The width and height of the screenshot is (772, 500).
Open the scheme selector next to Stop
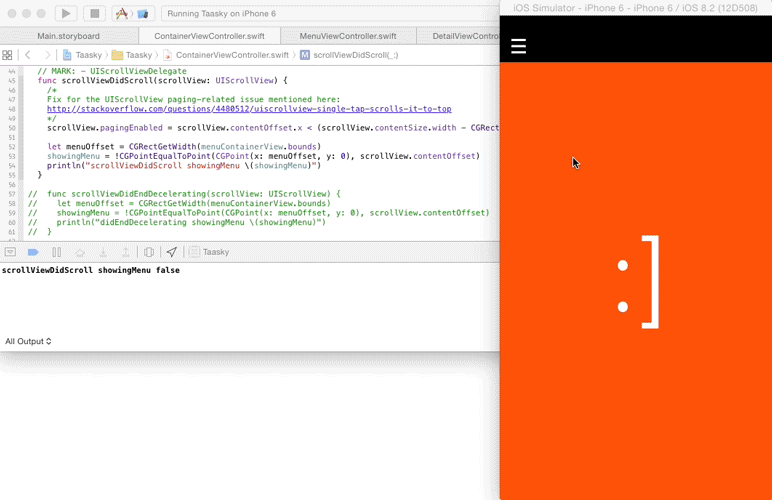point(132,14)
